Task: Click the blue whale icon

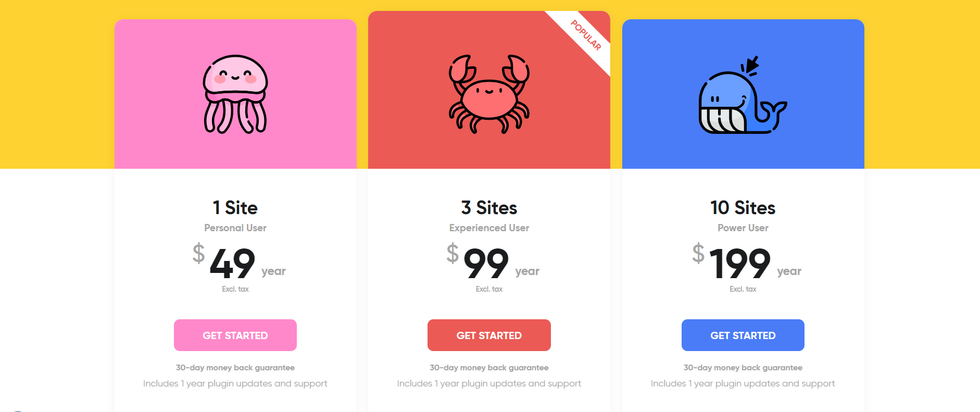Action: (x=743, y=95)
